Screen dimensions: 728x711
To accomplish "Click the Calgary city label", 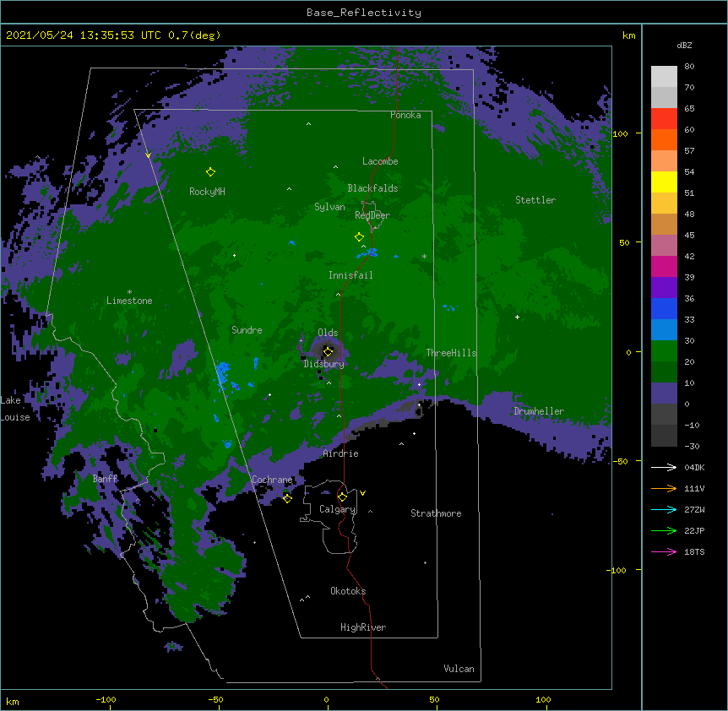I will (337, 509).
